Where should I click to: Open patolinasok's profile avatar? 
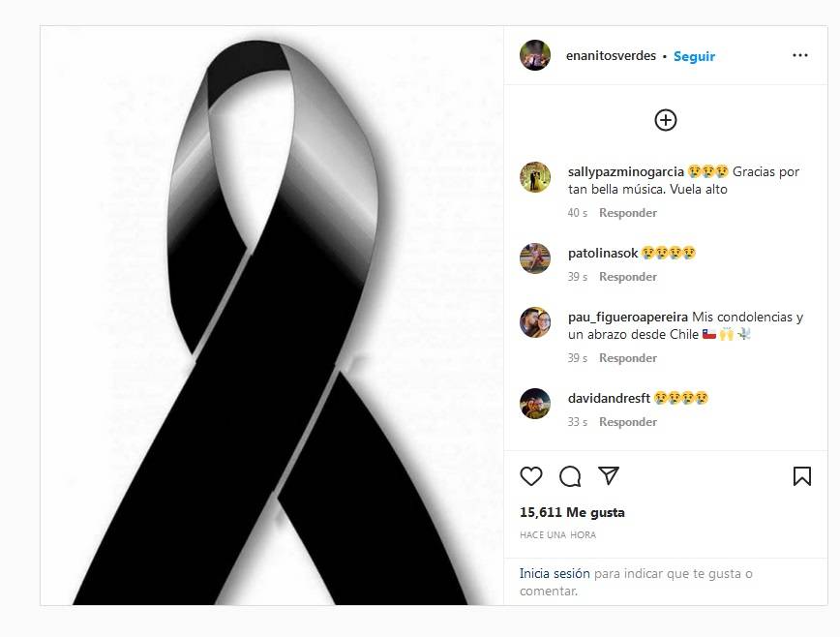pos(534,258)
